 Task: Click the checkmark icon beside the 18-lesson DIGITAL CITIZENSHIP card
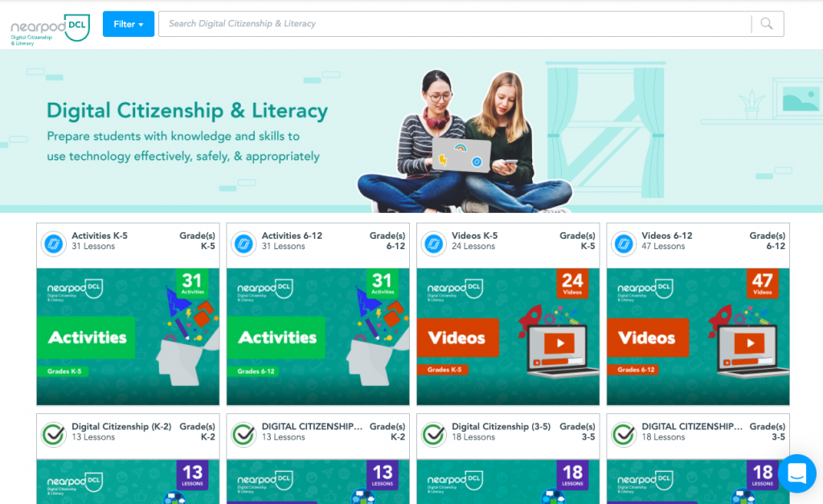point(624,434)
